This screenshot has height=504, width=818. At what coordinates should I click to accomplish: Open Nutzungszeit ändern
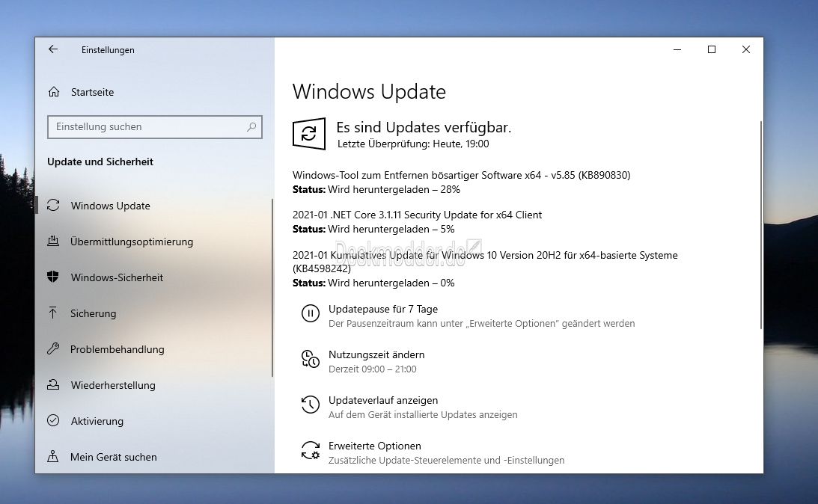(x=376, y=354)
